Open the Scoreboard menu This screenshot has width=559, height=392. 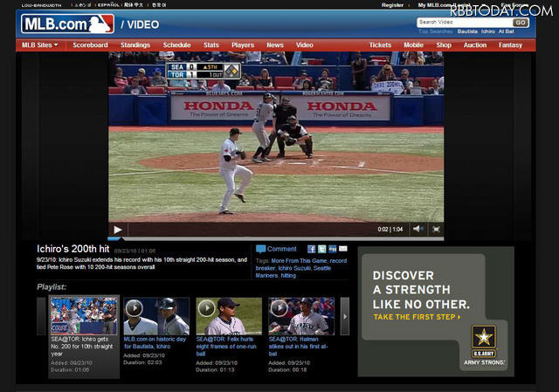click(x=90, y=45)
